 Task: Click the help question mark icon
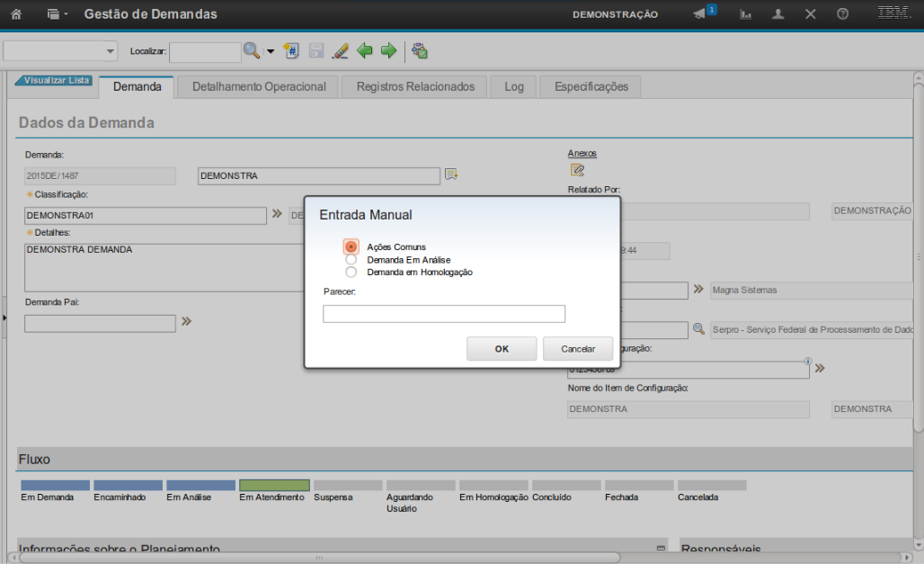pyautogui.click(x=842, y=14)
